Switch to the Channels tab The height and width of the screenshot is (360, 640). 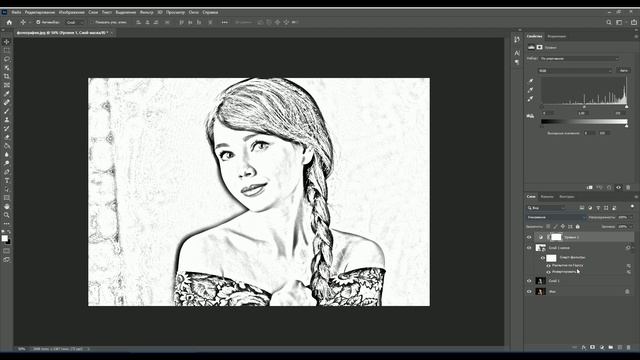(x=547, y=197)
